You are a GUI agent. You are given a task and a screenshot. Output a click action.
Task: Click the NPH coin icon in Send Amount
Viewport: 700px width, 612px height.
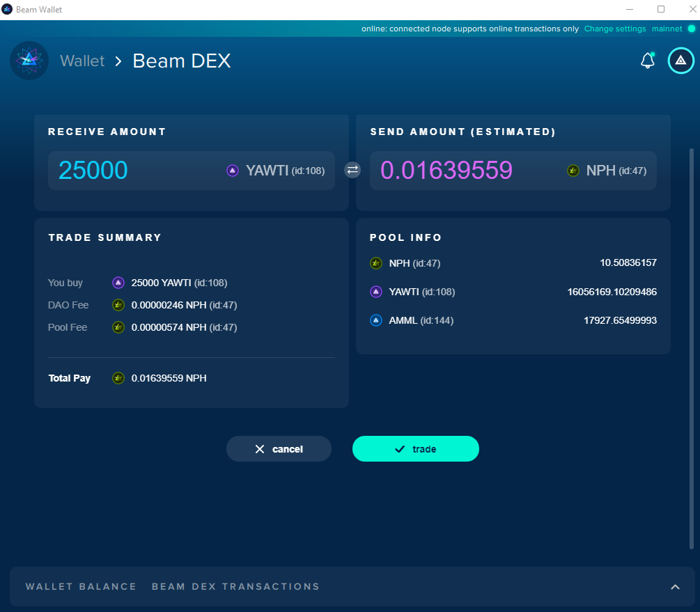point(573,171)
